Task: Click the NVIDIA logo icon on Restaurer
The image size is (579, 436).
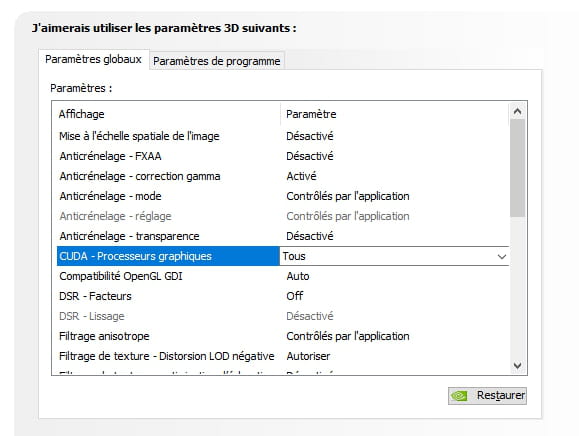Action: click(x=459, y=396)
